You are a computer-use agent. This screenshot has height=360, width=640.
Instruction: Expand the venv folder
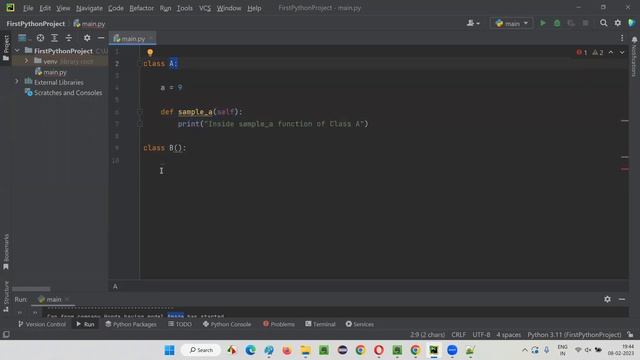coord(27,61)
